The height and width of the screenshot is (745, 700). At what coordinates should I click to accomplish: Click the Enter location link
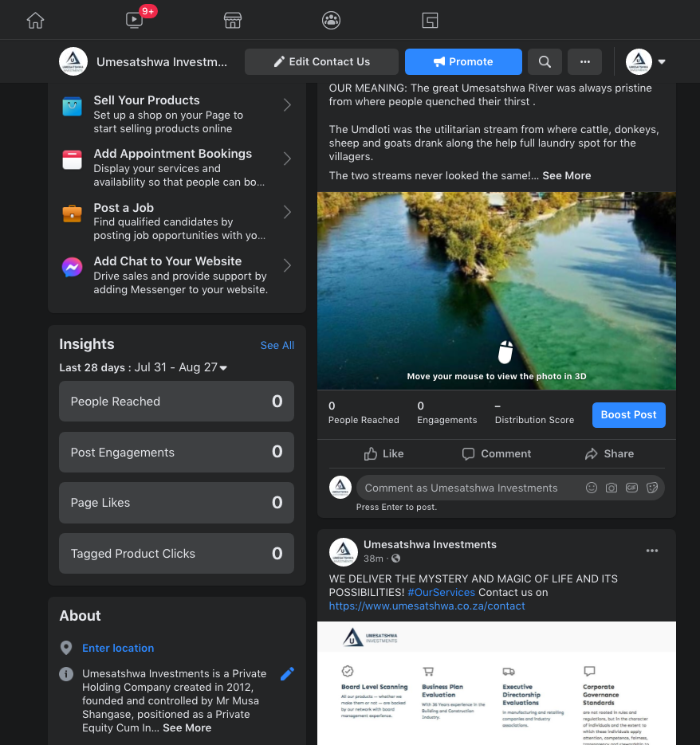click(118, 648)
